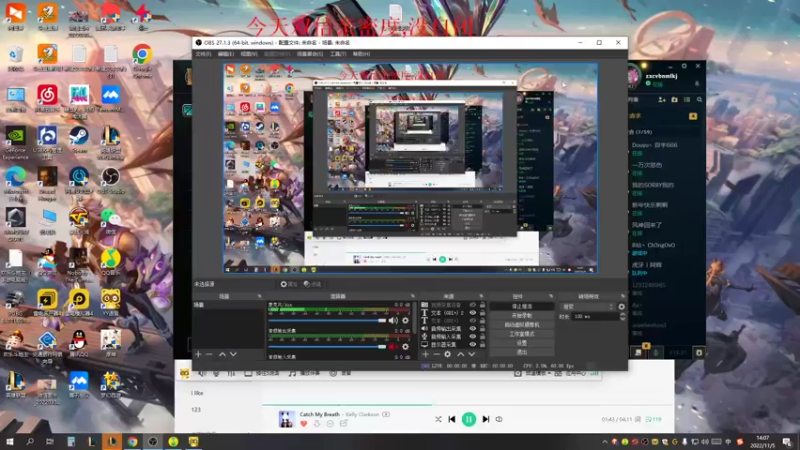Viewport: 800px width, 450px height.
Task: Collapse the friends group labeled (7/59)
Action: point(641,132)
